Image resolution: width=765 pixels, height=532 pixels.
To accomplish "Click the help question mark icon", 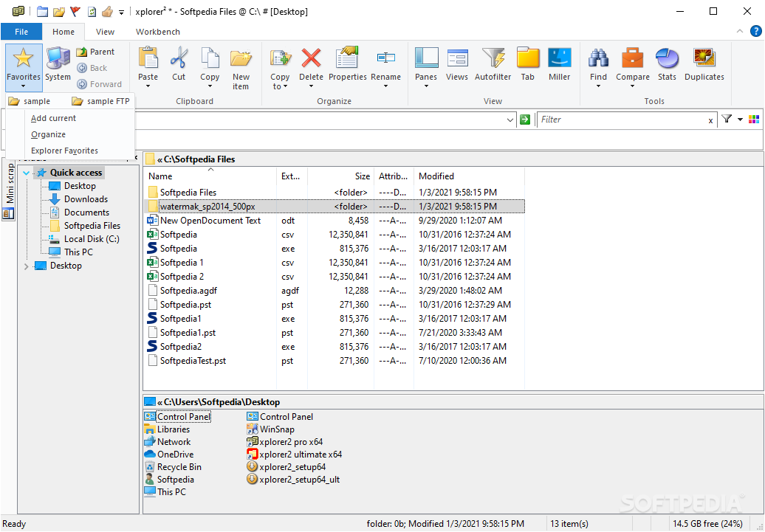I will point(755,31).
